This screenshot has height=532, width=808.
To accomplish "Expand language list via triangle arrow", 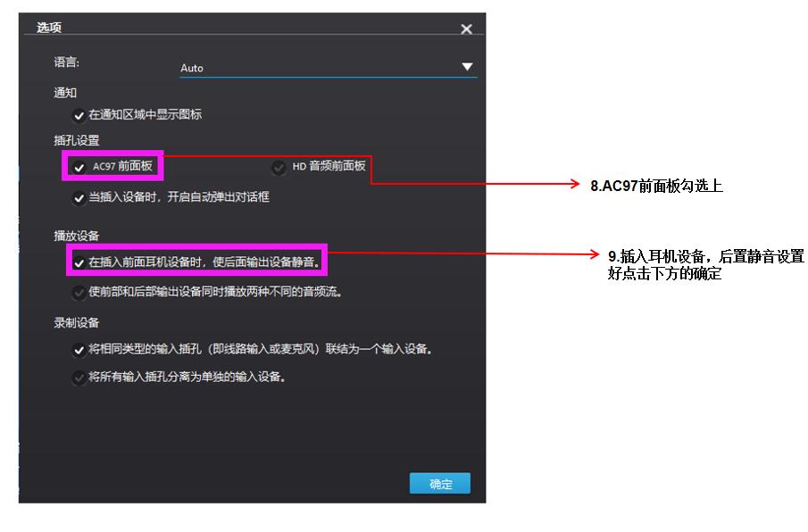I will tap(467, 67).
